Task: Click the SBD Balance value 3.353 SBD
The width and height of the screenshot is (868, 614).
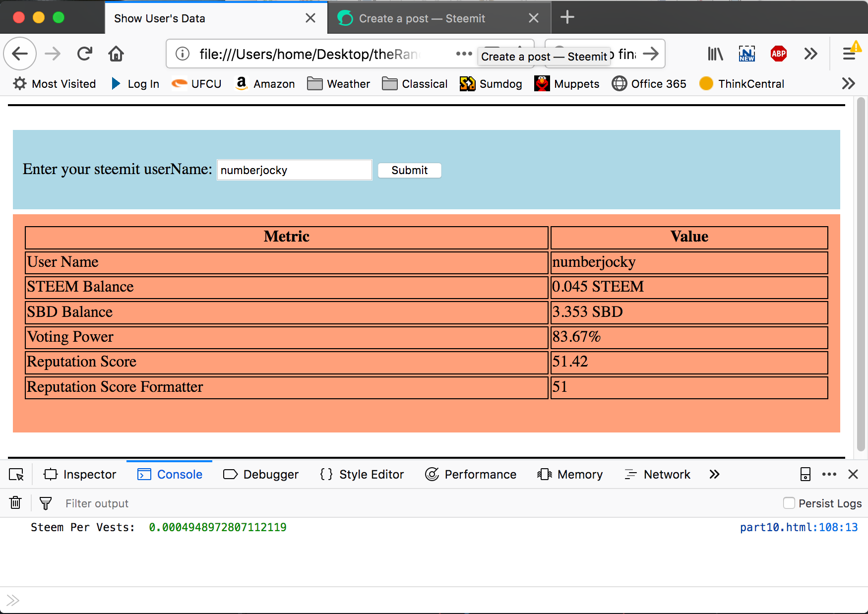Action: [x=587, y=312]
